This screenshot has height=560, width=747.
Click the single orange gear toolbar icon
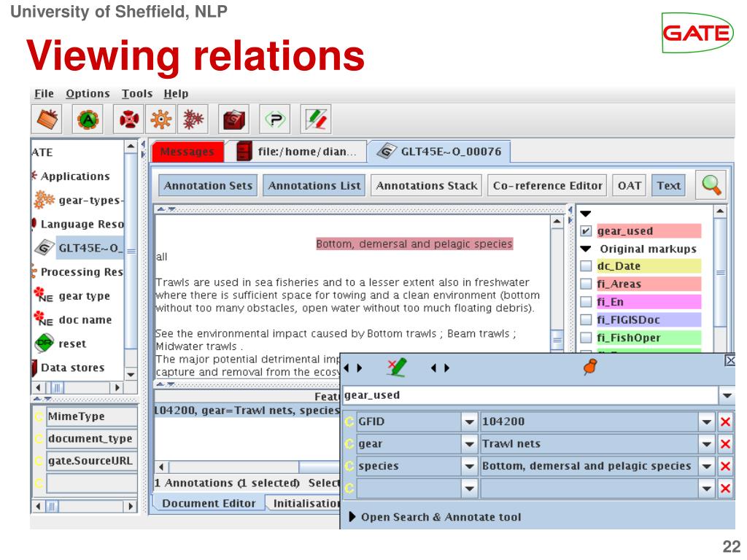point(161,119)
